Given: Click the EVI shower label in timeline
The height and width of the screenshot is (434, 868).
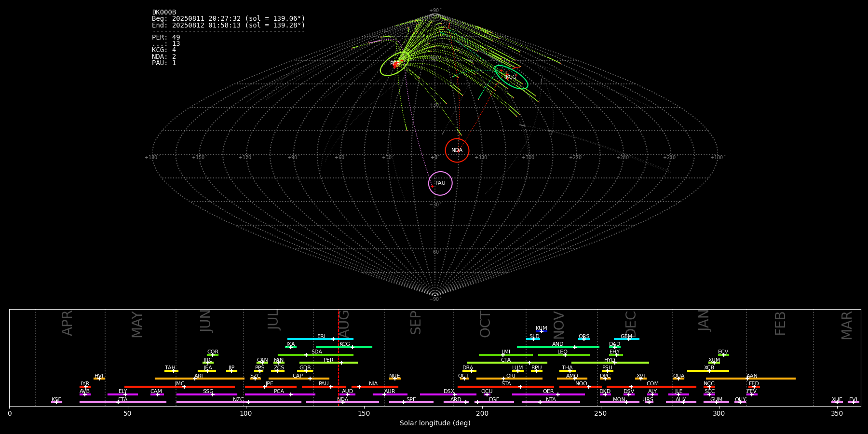Looking at the screenshot, I should [x=853, y=399].
